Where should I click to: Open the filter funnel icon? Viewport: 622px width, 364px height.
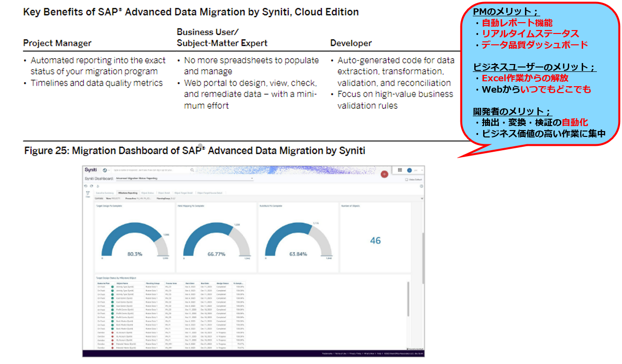88,193
